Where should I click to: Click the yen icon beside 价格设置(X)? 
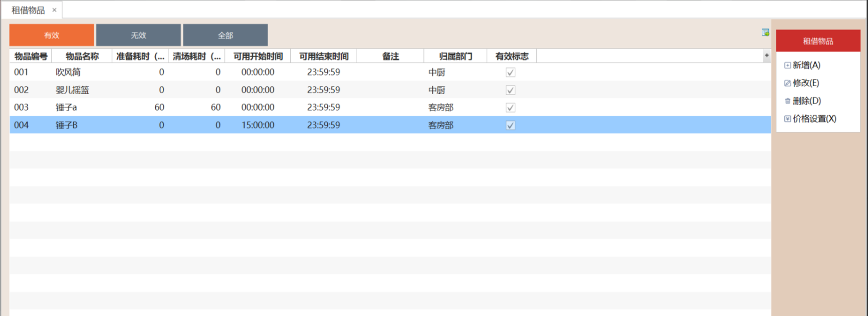click(x=787, y=119)
